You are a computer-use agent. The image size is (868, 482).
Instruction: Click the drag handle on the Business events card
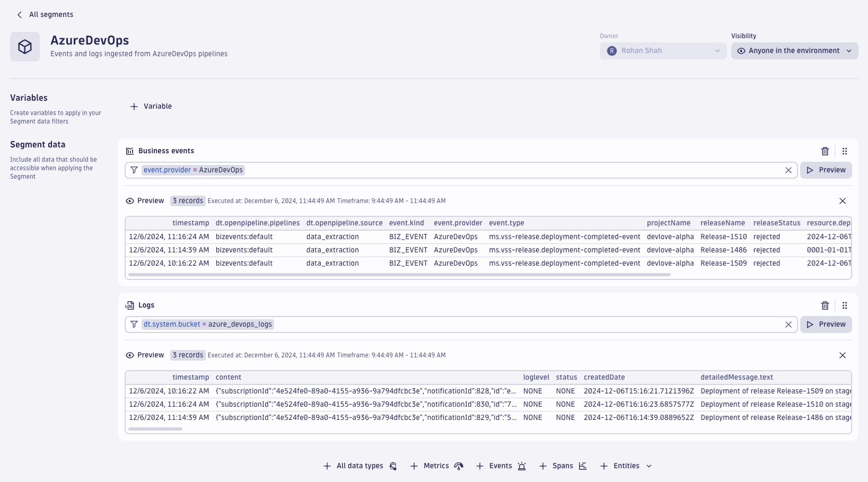[845, 151]
